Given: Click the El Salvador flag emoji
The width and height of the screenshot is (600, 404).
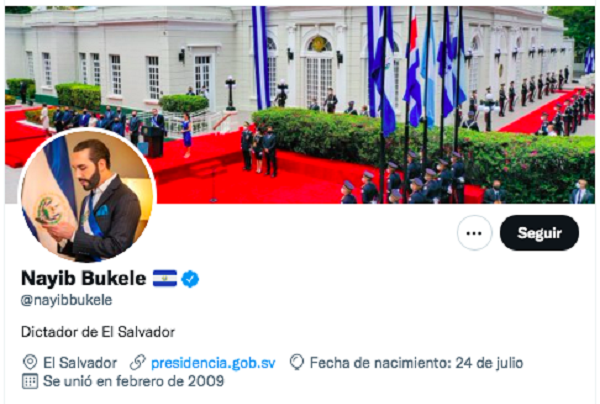Looking at the screenshot, I should (165, 278).
